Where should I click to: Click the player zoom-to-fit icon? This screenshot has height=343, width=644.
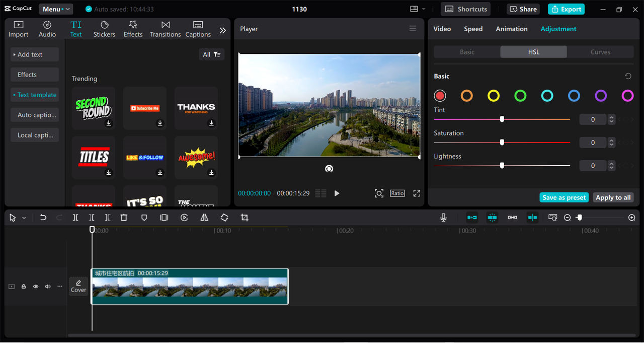coord(379,193)
